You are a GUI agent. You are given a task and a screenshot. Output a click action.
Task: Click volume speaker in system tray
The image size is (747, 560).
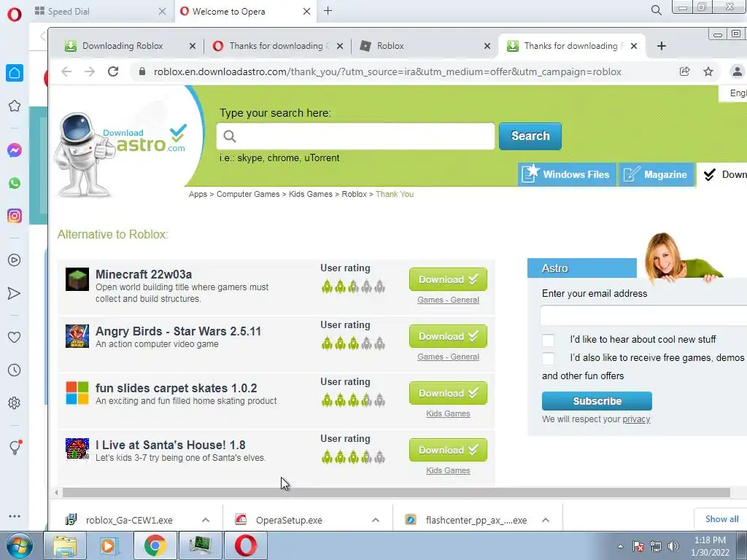pyautogui.click(x=673, y=546)
